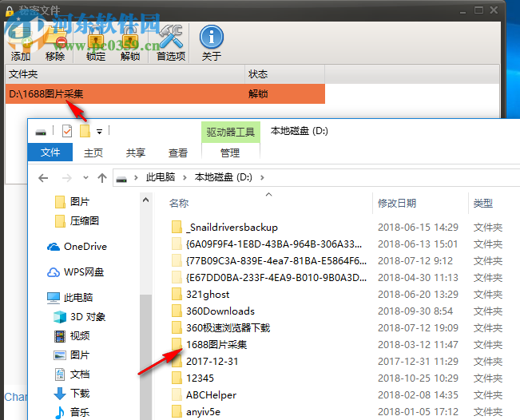Expand the chevron before 此电脑 in the address bar
Screen dimensions: 520x420
point(136,178)
